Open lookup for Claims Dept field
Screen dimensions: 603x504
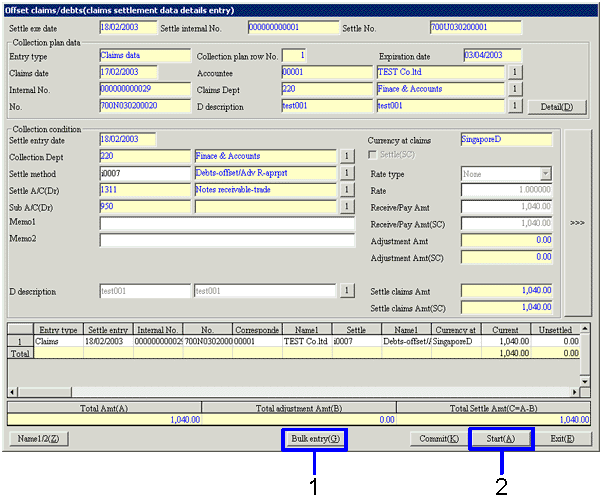pyautogui.click(x=516, y=89)
